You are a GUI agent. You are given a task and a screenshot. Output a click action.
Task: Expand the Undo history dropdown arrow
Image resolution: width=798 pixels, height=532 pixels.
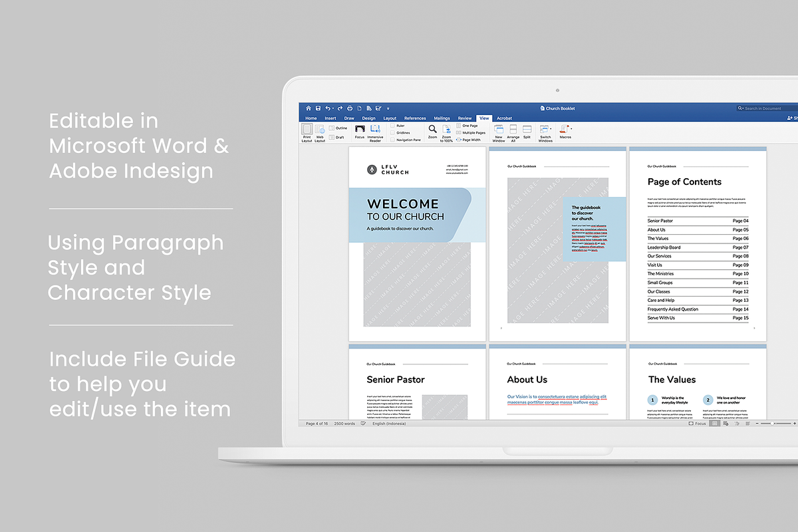click(x=332, y=107)
